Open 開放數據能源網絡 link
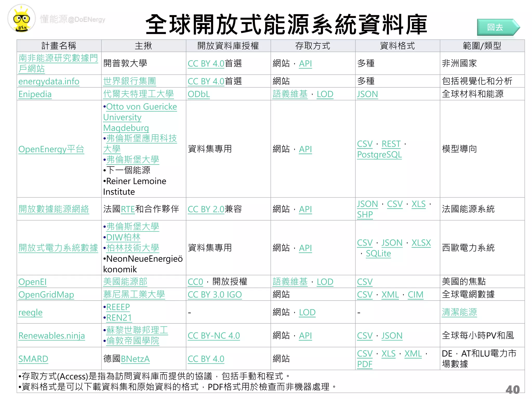Image resolution: width=532 pixels, height=399 pixels. [54, 209]
